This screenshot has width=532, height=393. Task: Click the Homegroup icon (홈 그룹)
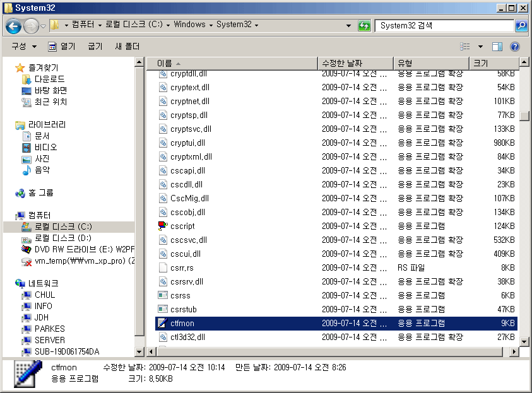coord(20,193)
